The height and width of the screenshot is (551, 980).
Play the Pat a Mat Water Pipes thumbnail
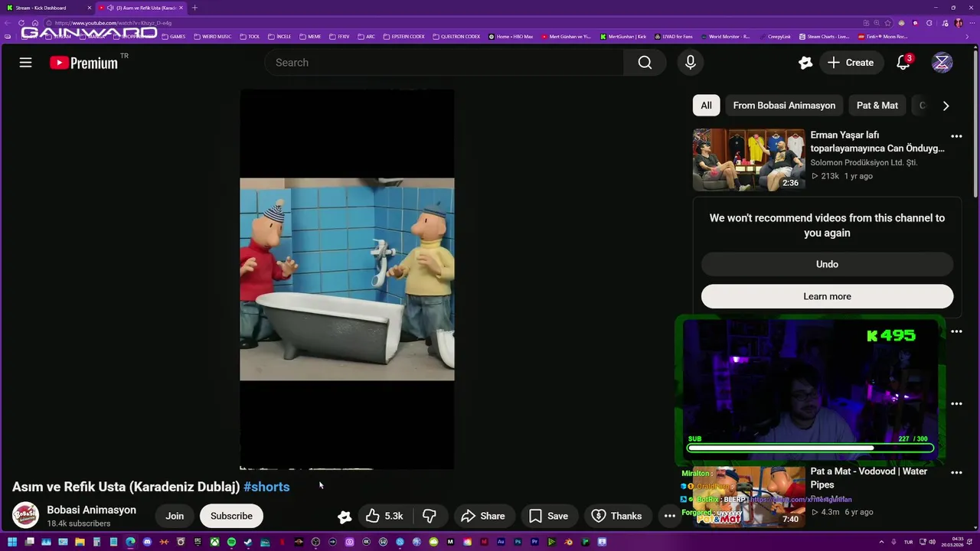[749, 497]
